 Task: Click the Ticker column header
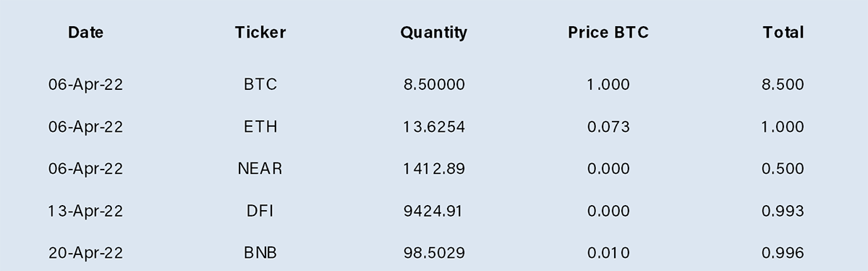260,33
